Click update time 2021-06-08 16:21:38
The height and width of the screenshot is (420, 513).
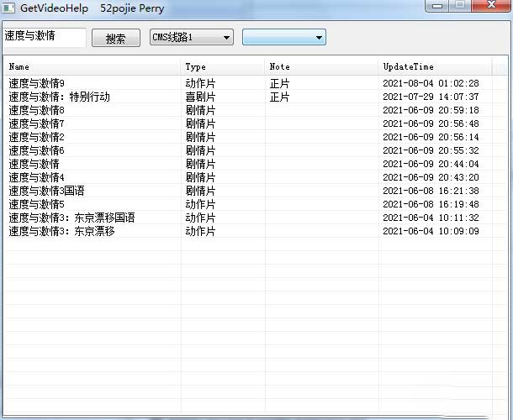(431, 191)
